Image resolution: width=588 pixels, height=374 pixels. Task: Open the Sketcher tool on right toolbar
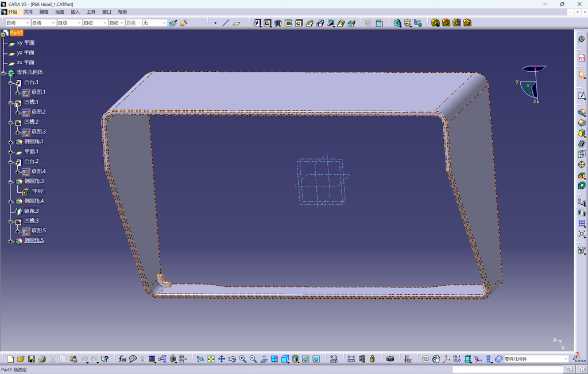[x=581, y=96]
